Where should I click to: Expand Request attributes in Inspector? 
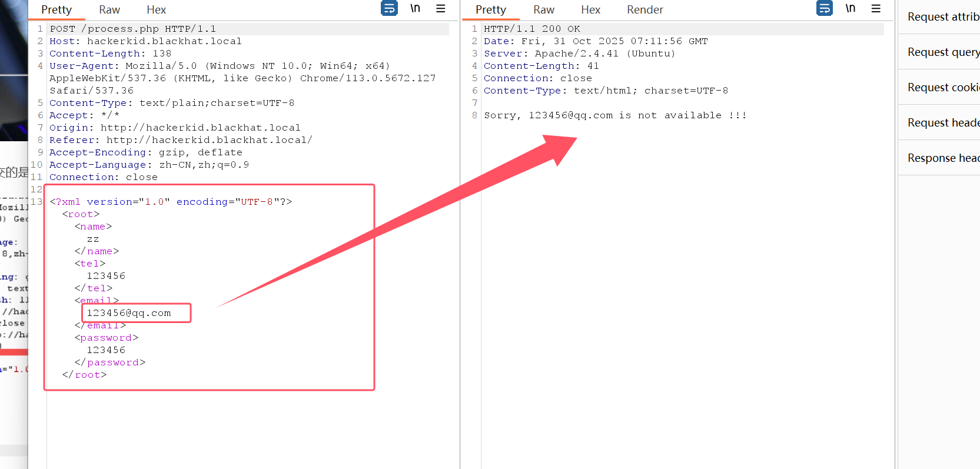pyautogui.click(x=942, y=17)
